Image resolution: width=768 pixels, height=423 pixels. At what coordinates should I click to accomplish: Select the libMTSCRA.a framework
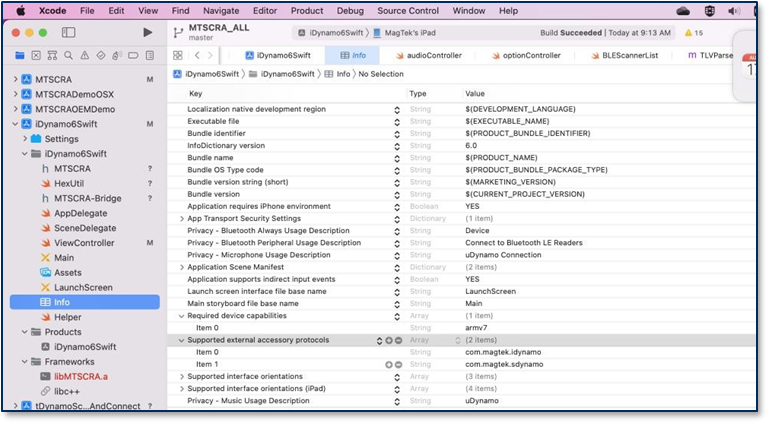pyautogui.click(x=81, y=376)
